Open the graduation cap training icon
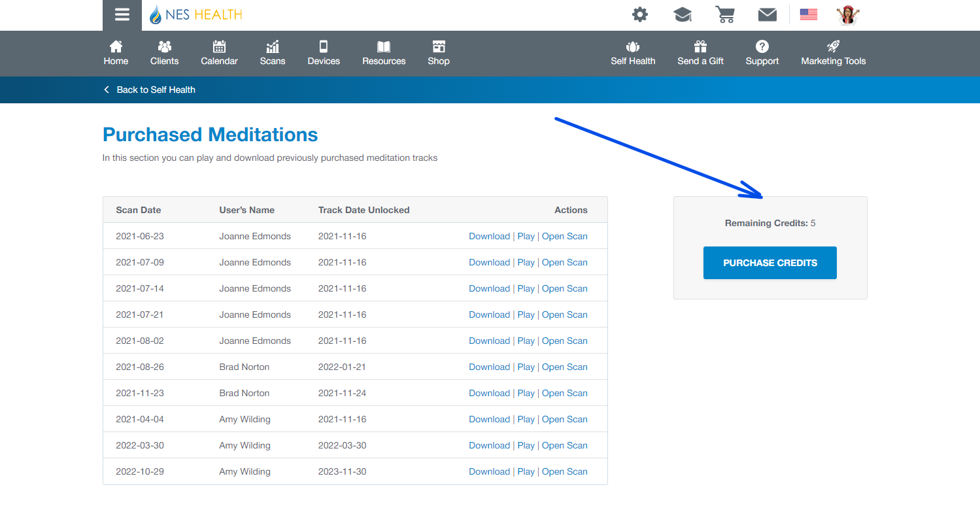Image resolution: width=980 pixels, height=523 pixels. pyautogui.click(x=683, y=14)
